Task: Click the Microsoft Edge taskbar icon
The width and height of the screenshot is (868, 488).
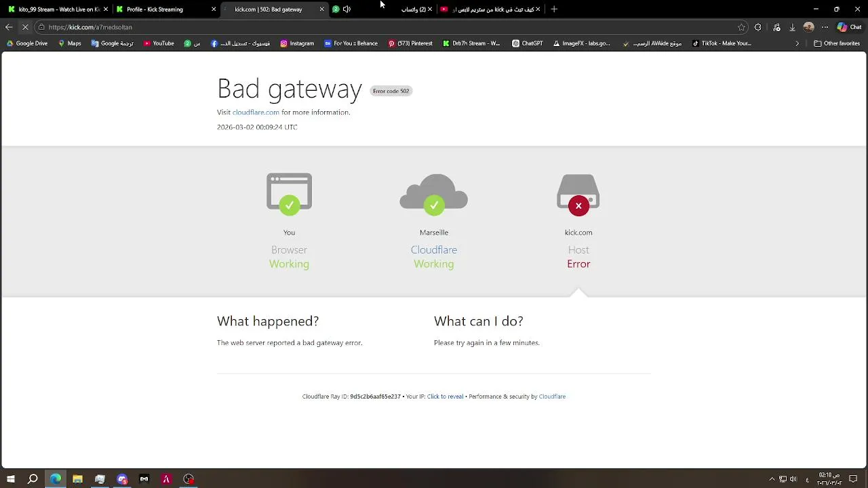Action: 55,479
